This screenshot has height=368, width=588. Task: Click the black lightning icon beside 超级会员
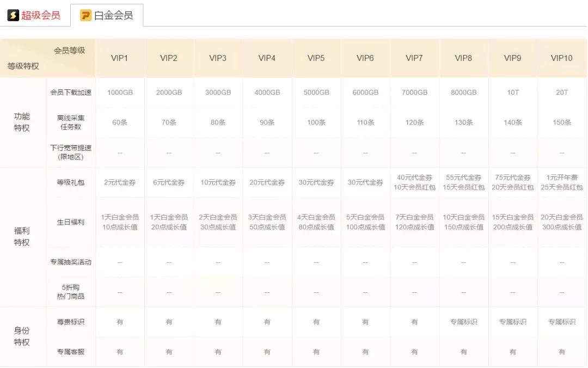point(14,15)
